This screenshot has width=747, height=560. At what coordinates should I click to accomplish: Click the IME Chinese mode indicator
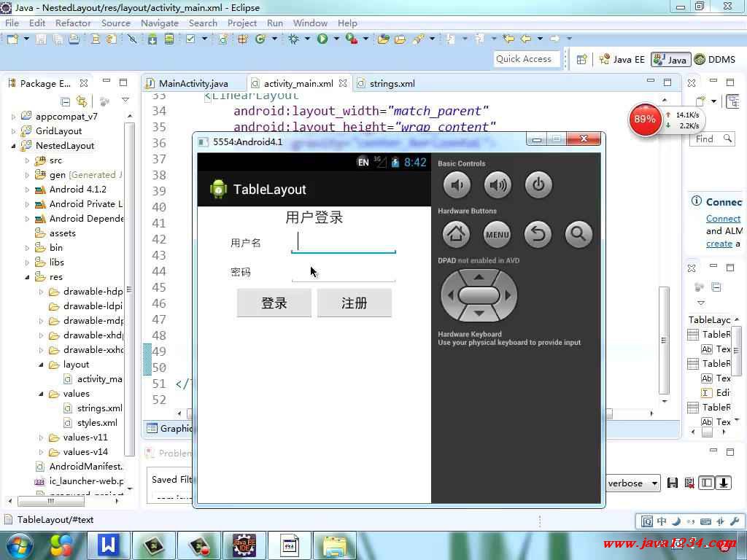pos(662,521)
